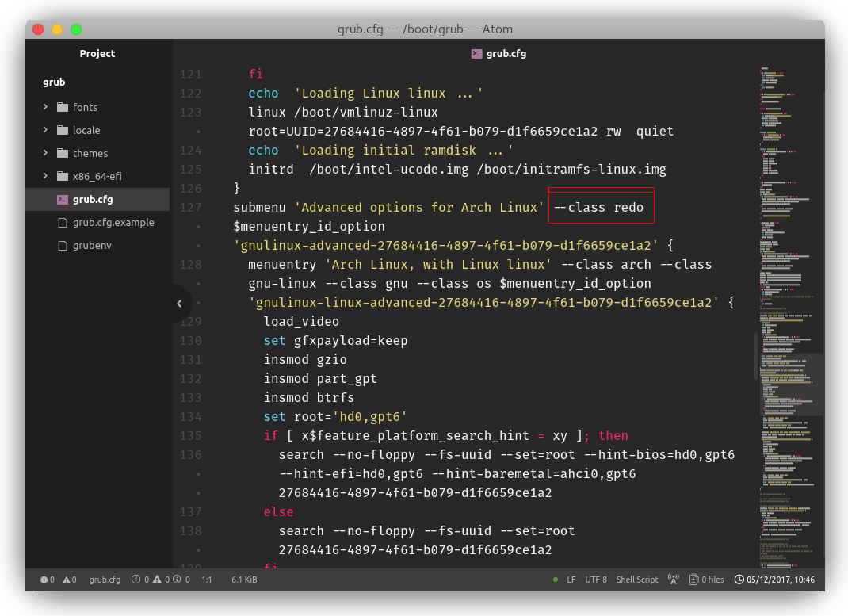This screenshot has height=616, width=848.
Task: Expand the themes folder chevron
Action: [x=45, y=153]
